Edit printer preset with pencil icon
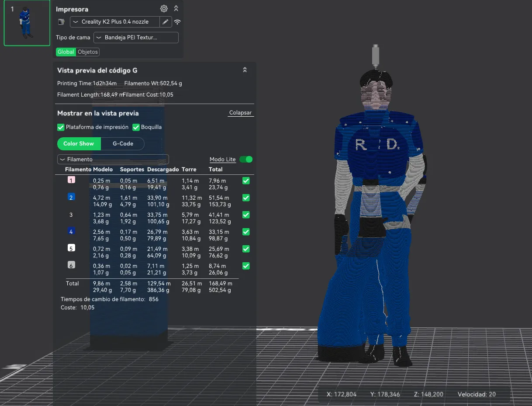Screen dimensions: 532x406 point(166,22)
